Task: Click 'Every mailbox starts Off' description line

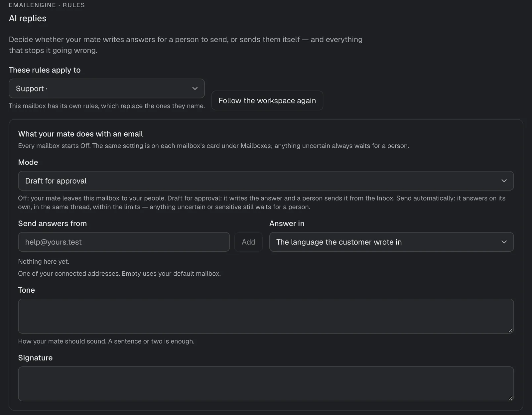Action: (213, 146)
